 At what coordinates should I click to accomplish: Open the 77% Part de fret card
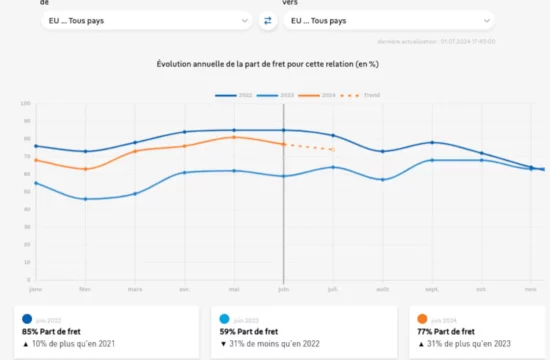point(479,333)
